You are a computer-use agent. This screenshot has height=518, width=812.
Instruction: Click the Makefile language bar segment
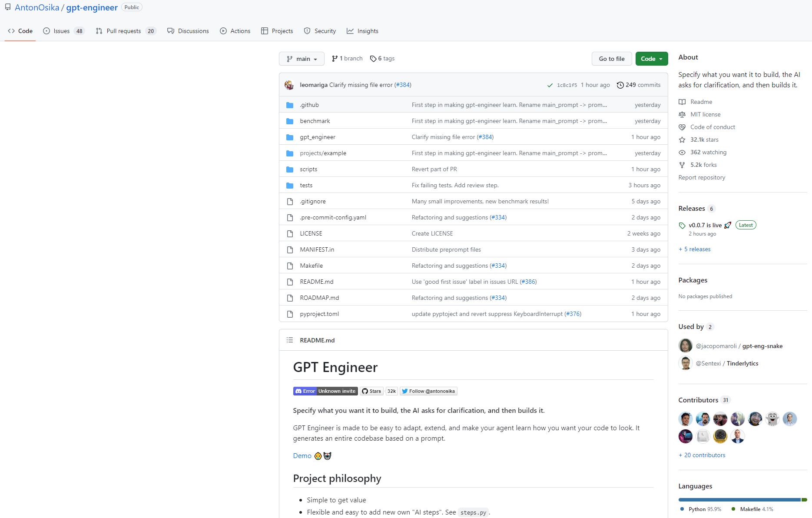pos(804,500)
